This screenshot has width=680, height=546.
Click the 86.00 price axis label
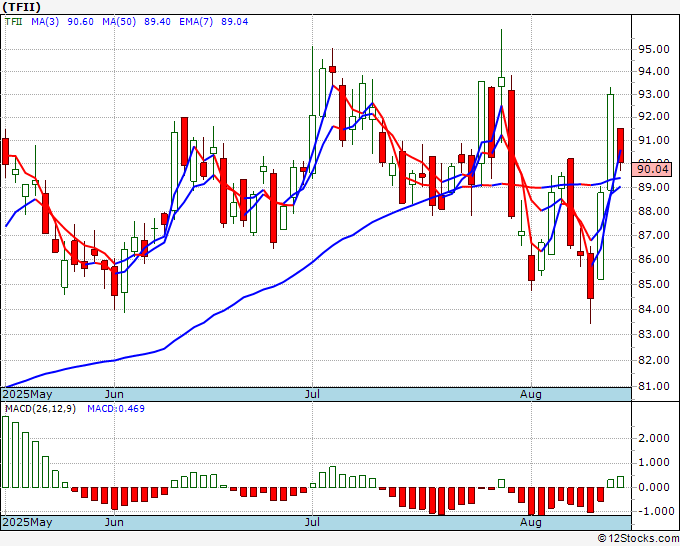[653, 259]
